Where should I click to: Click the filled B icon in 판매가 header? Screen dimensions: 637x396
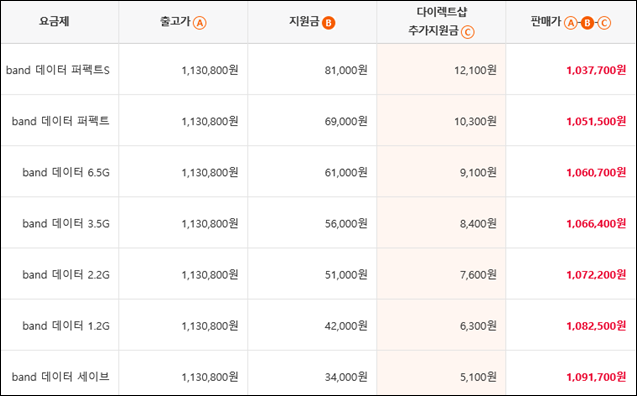[587, 23]
